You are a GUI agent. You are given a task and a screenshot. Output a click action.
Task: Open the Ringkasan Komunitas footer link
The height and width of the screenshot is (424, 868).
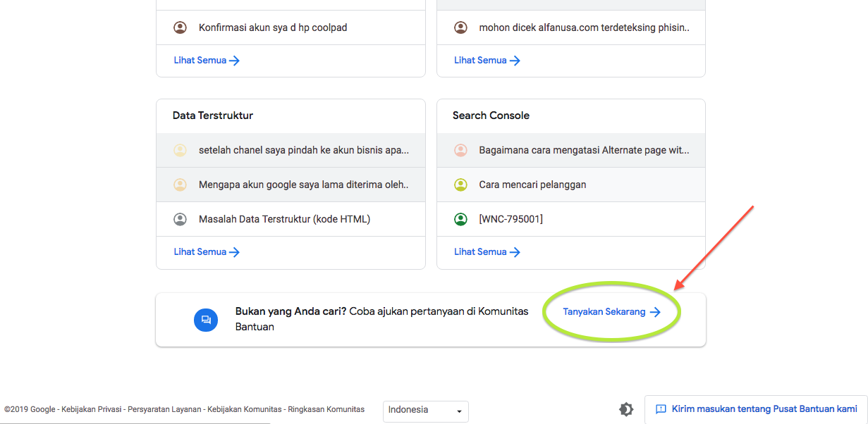pos(326,409)
